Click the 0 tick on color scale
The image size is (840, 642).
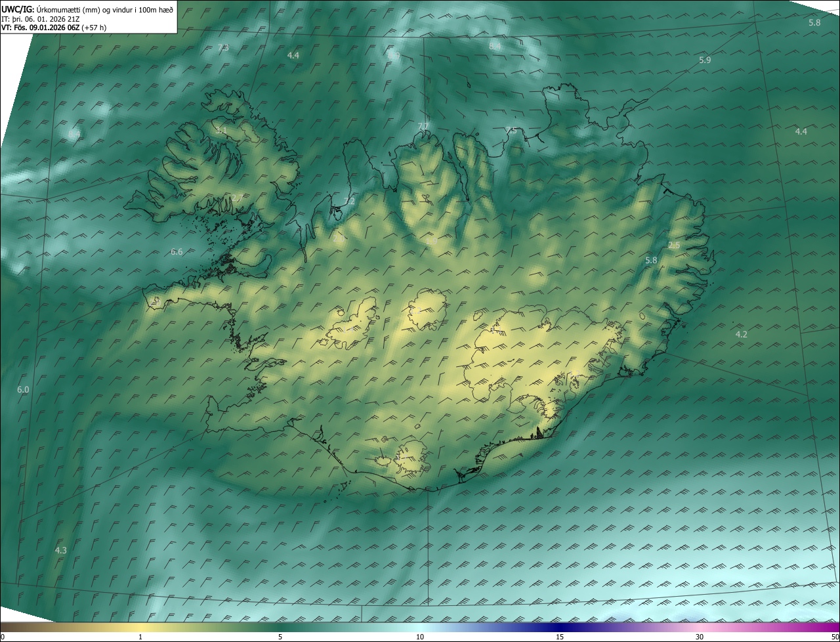[3, 637]
